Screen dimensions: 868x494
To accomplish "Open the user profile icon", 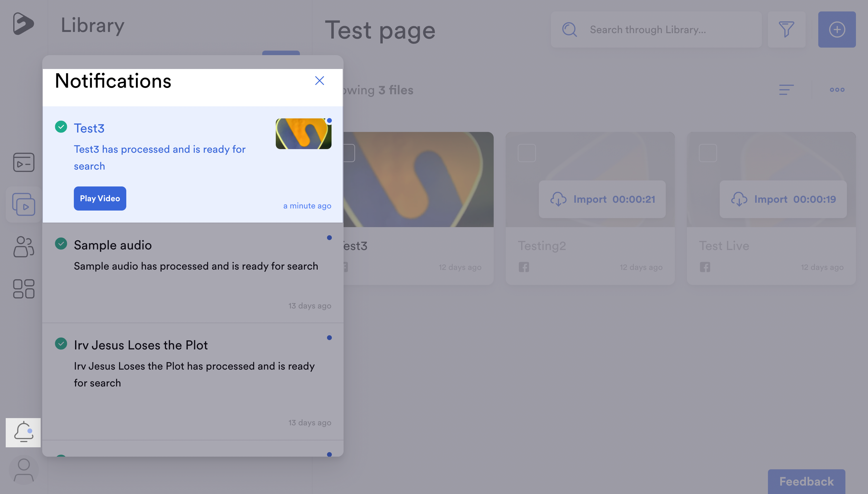I will [x=24, y=470].
